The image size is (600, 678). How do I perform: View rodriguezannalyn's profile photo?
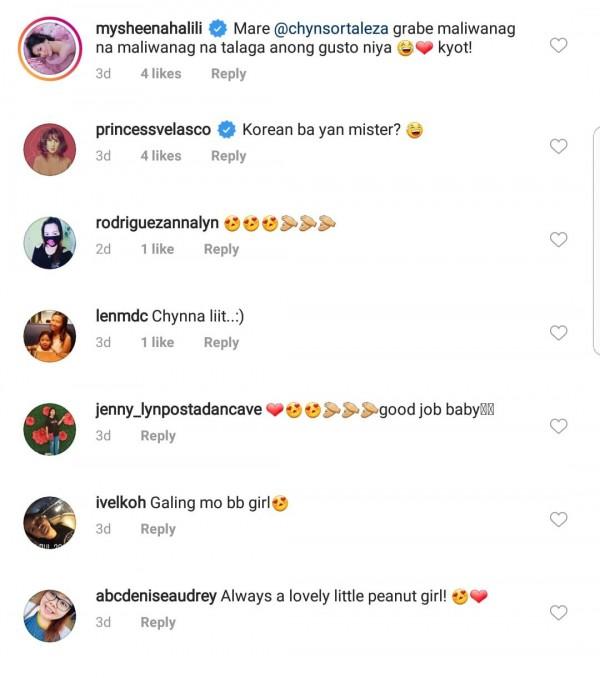[48, 241]
